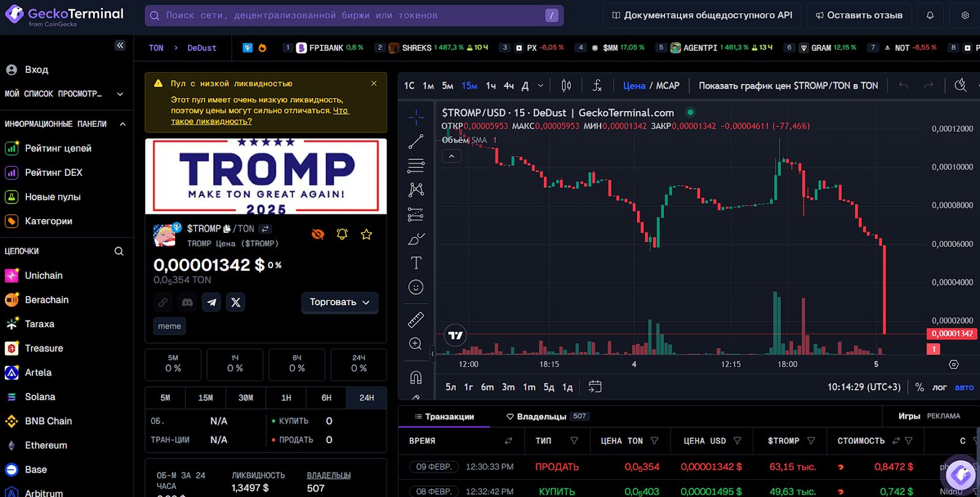This screenshot has height=497, width=980.
Task: Open the forecasting and measurement tools
Action: 416,214
